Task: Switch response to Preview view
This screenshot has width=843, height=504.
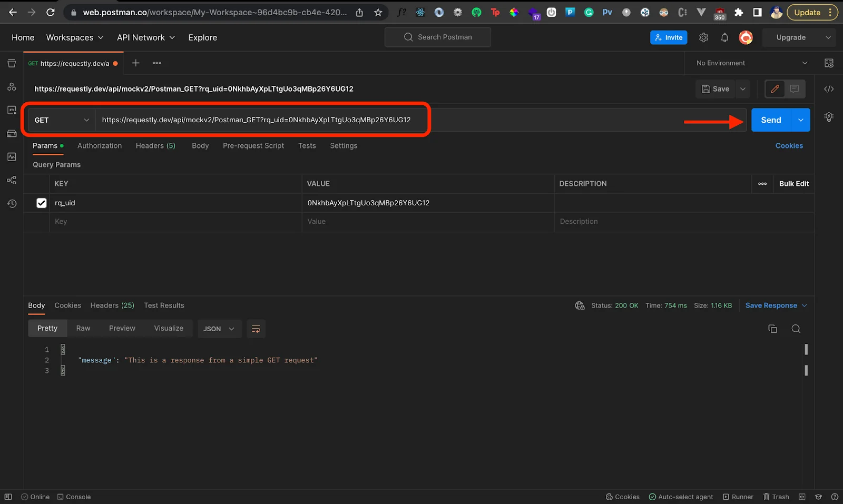Action: tap(122, 328)
